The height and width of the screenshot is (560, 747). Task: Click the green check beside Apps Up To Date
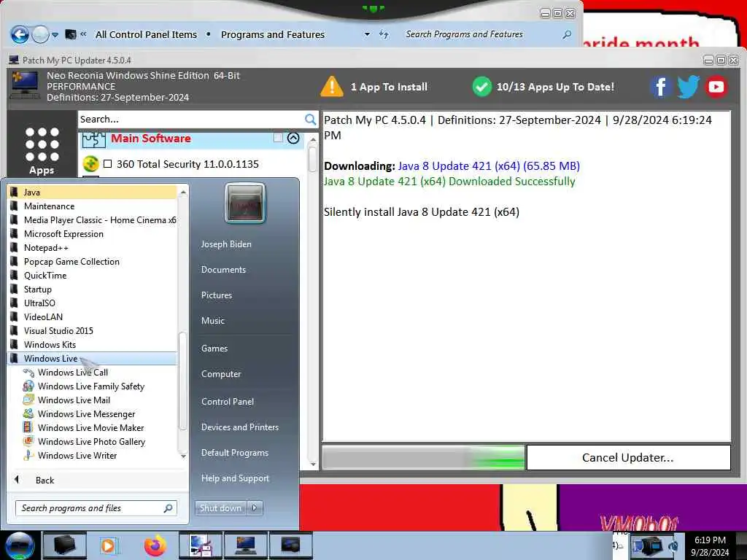pos(481,87)
